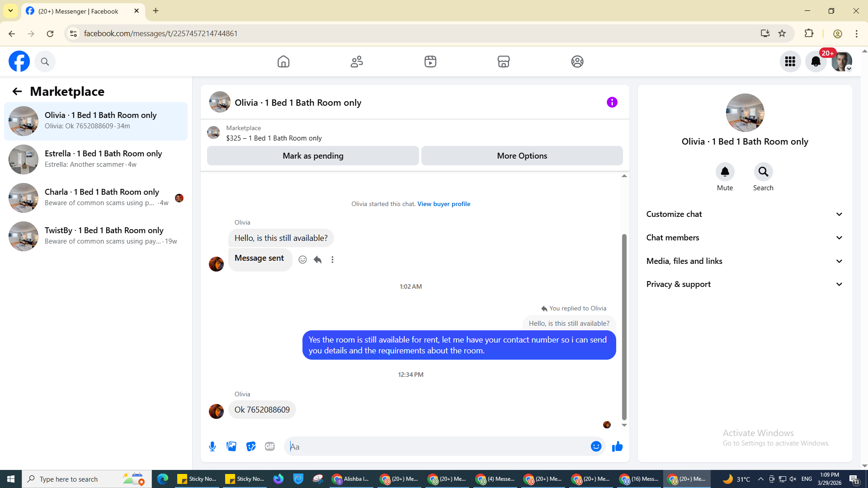Open the Windows notification center
The width and height of the screenshot is (868, 488).
point(854,479)
